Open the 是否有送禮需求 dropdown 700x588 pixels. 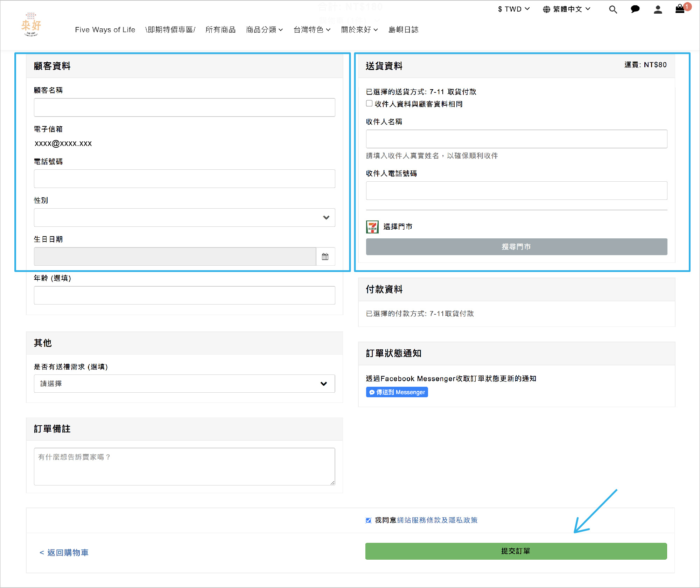(184, 384)
